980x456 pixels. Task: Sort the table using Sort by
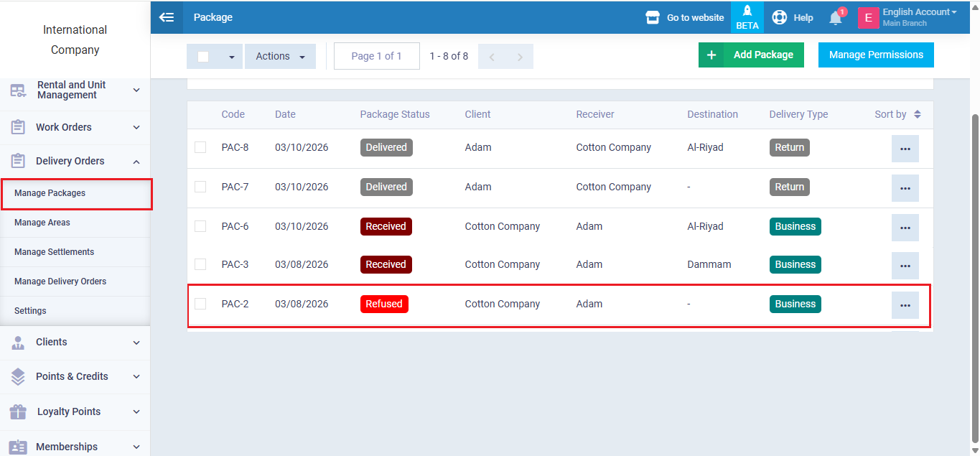pos(897,114)
